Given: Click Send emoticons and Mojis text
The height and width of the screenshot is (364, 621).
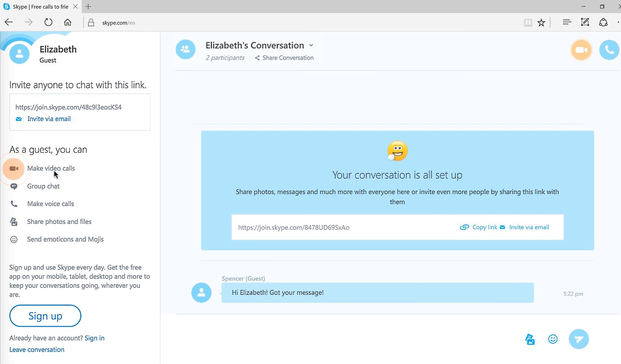Looking at the screenshot, I should (x=65, y=239).
